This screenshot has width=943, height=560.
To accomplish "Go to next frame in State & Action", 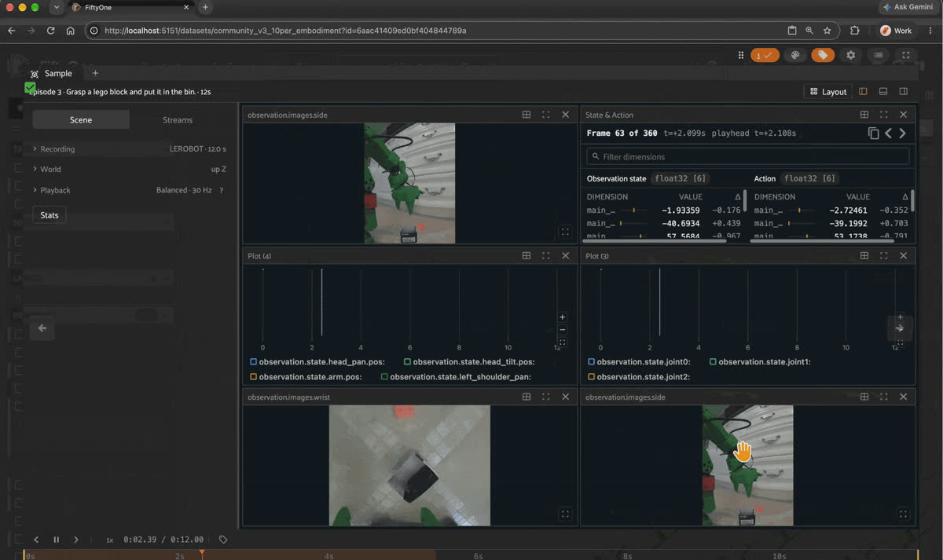I will pos(902,134).
